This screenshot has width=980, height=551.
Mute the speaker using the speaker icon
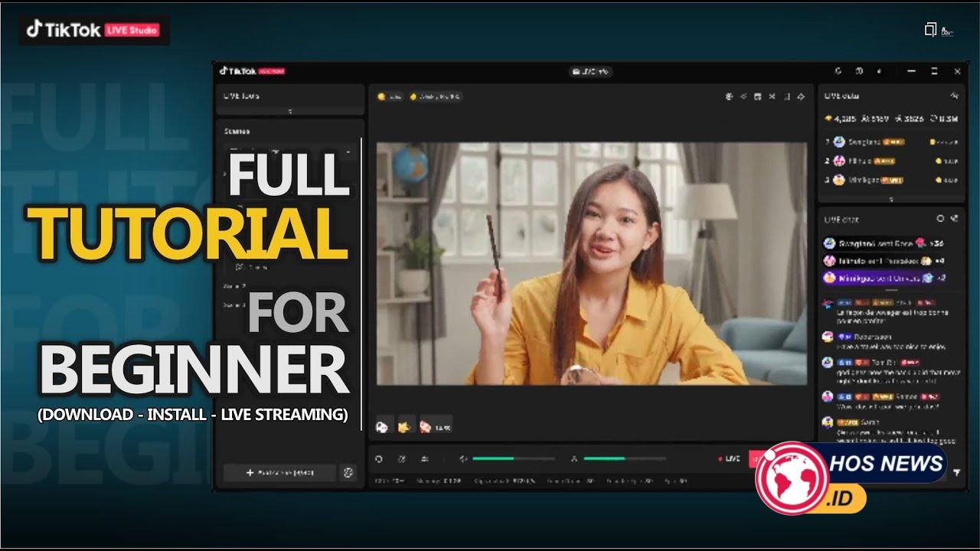462,459
